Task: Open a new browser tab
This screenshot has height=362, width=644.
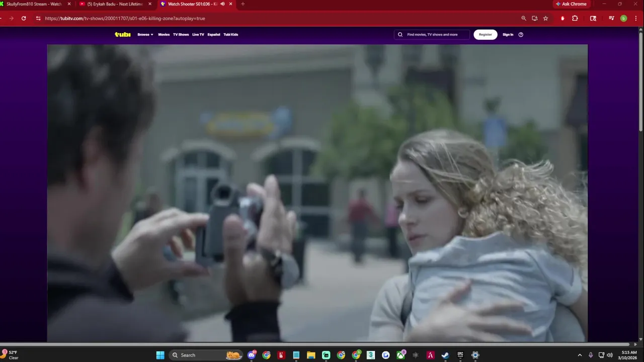Action: coord(243,4)
